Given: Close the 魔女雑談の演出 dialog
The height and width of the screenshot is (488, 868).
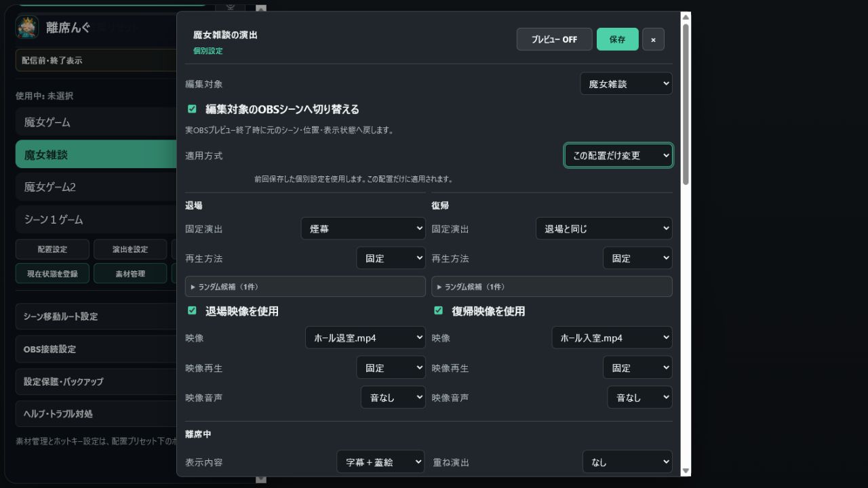Looking at the screenshot, I should pyautogui.click(x=653, y=39).
